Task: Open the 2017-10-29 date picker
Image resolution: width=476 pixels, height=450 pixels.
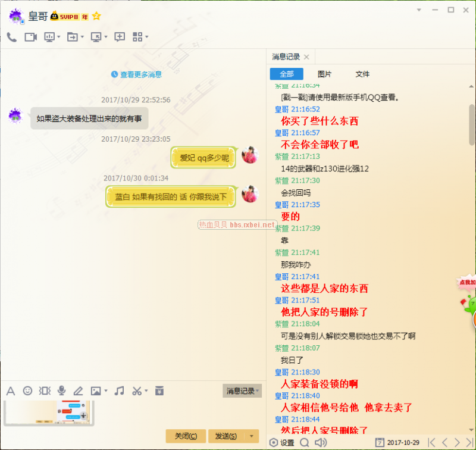Action: click(397, 442)
